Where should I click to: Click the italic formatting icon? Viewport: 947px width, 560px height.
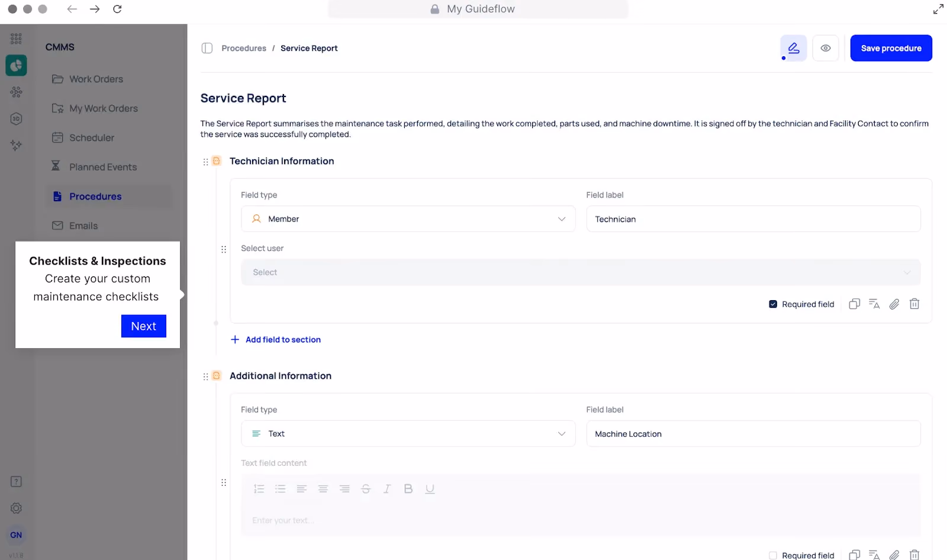tap(387, 488)
